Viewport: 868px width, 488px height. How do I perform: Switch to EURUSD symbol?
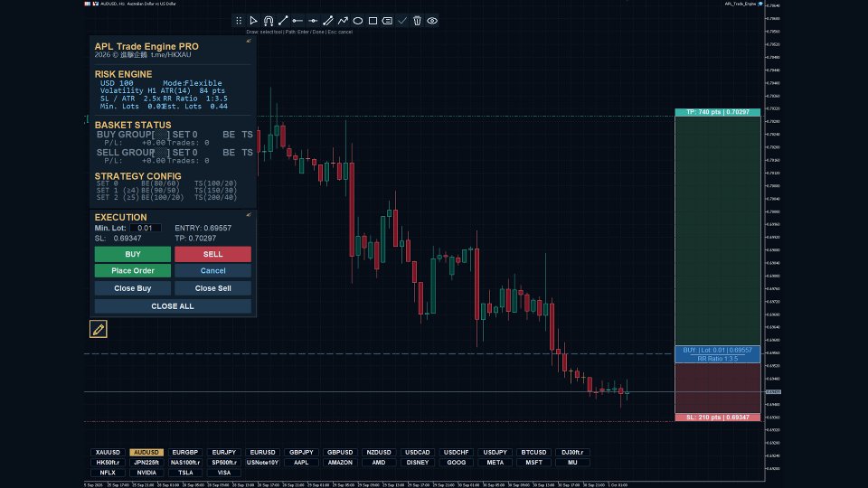click(263, 452)
